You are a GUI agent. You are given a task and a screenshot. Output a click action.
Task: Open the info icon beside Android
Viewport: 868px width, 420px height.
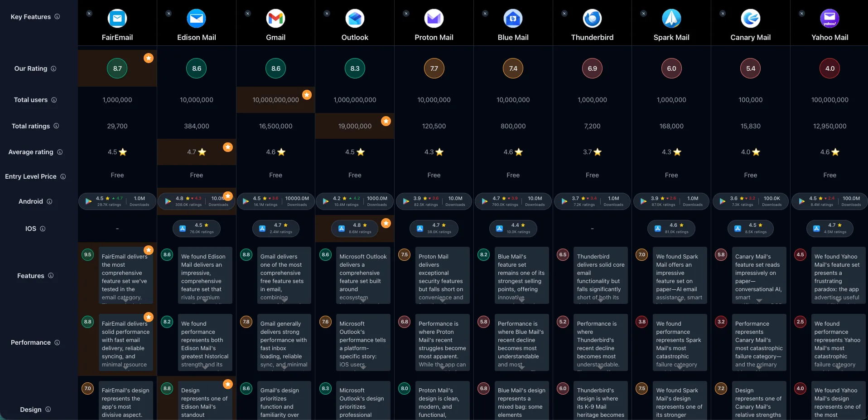(x=49, y=201)
